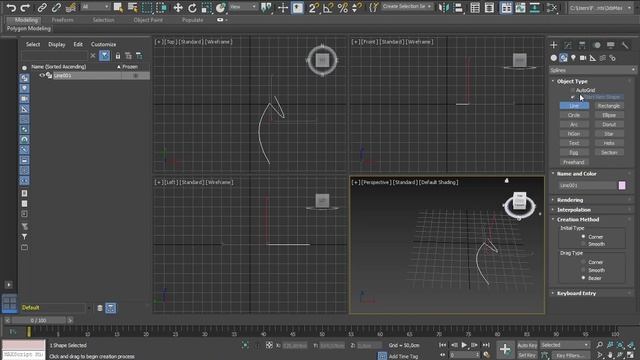The width and height of the screenshot is (640, 360).
Task: Toggle the Percent Snap icon
Action: click(x=342, y=7)
